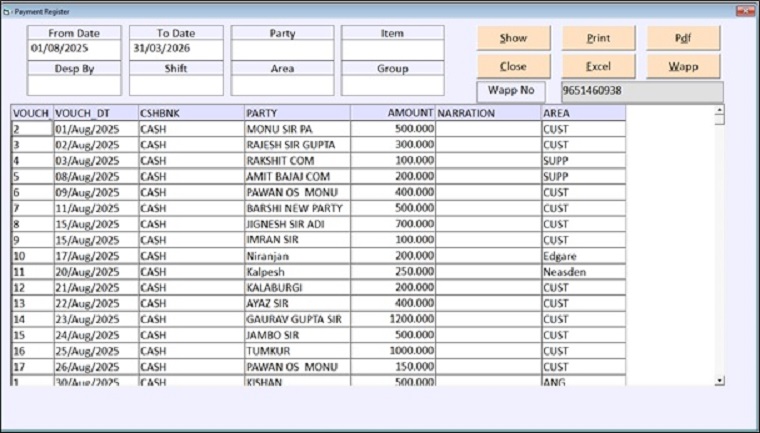Click scrollbar up arrow of the grid
Screen dimensions: 760x433
pyautogui.click(x=720, y=109)
